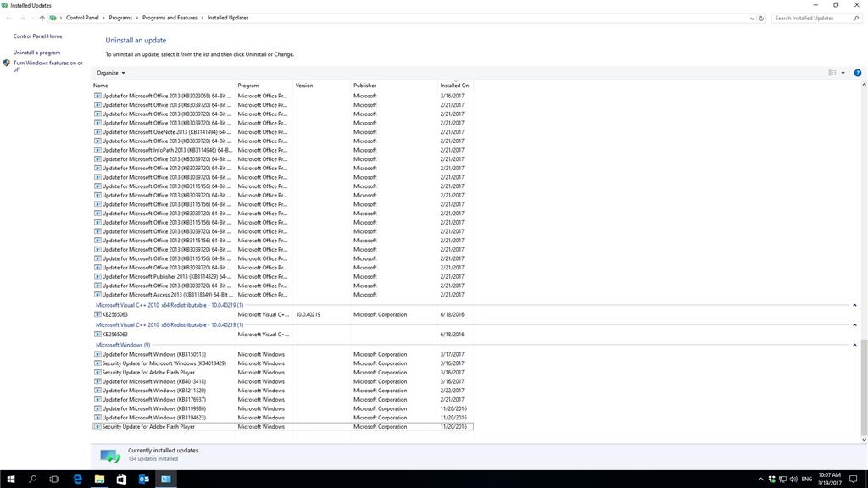This screenshot has height=488, width=868.
Task: Open the Action Center notification icon
Action: pyautogui.click(x=854, y=480)
